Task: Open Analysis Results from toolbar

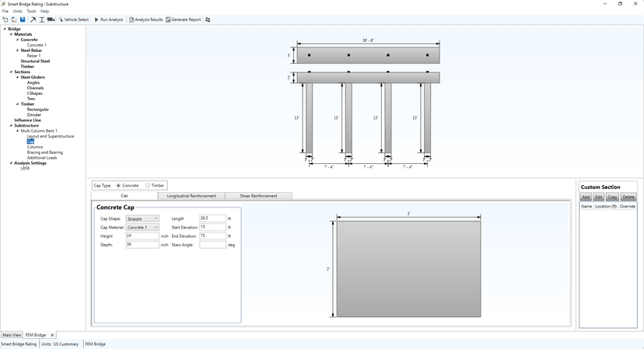Action: click(146, 19)
